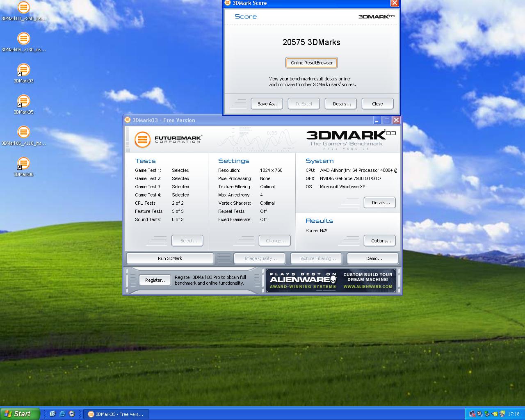Open the results Options button
This screenshot has width=525, height=420.
point(380,241)
